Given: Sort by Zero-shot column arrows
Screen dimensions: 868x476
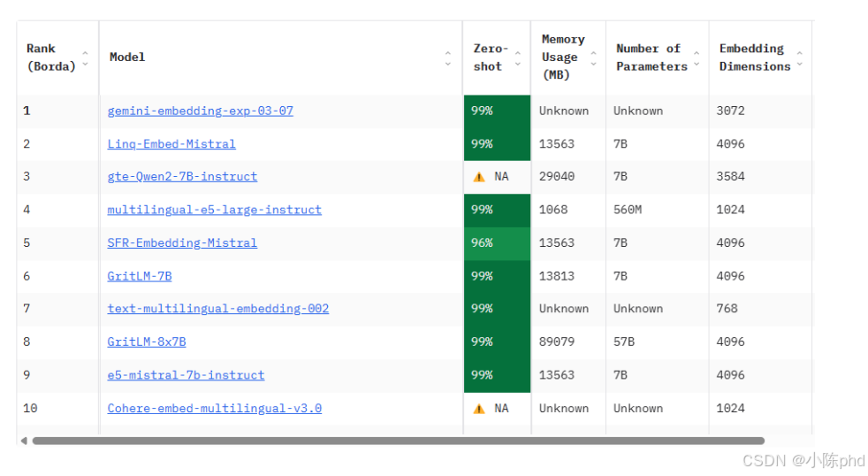Looking at the screenshot, I should 518,58.
